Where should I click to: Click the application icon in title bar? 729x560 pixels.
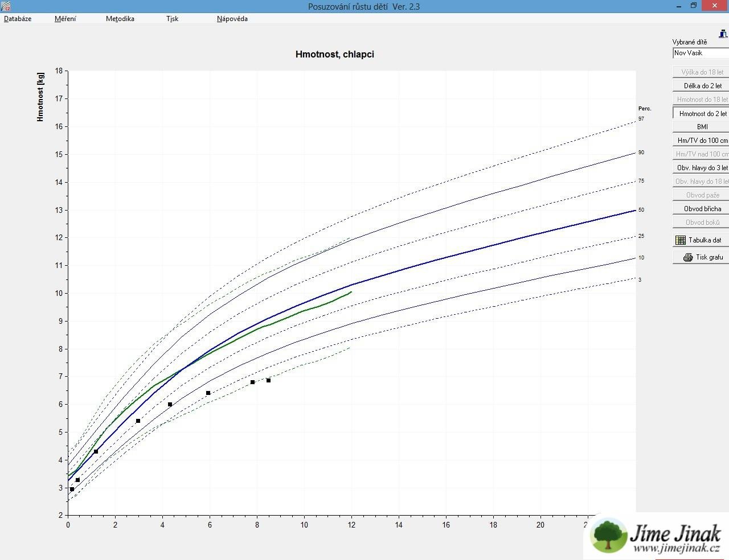click(6, 6)
